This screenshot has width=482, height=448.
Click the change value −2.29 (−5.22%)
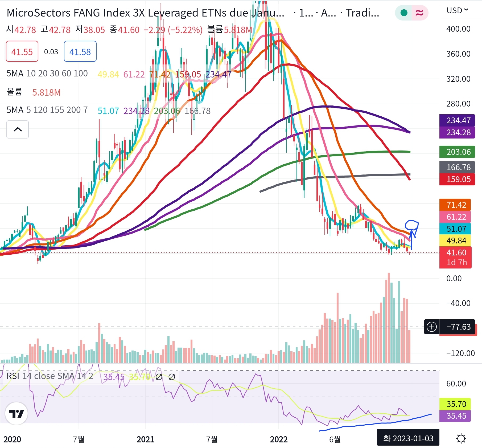(x=173, y=30)
